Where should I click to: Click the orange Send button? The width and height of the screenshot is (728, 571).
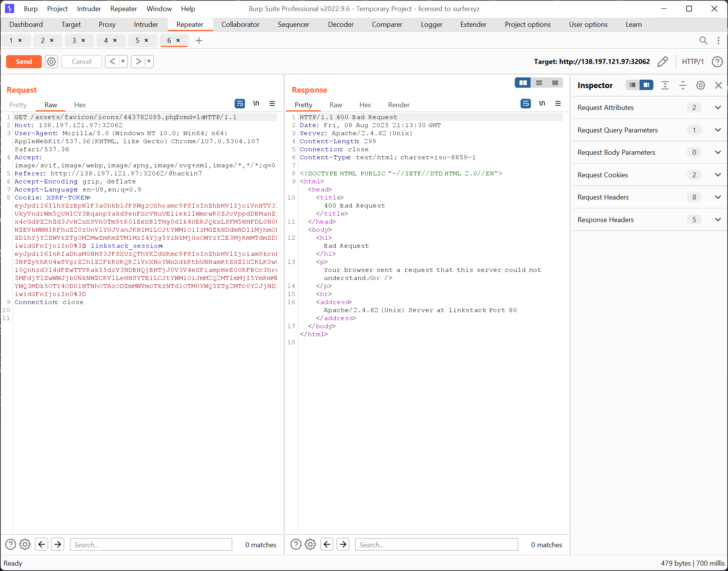(x=24, y=62)
